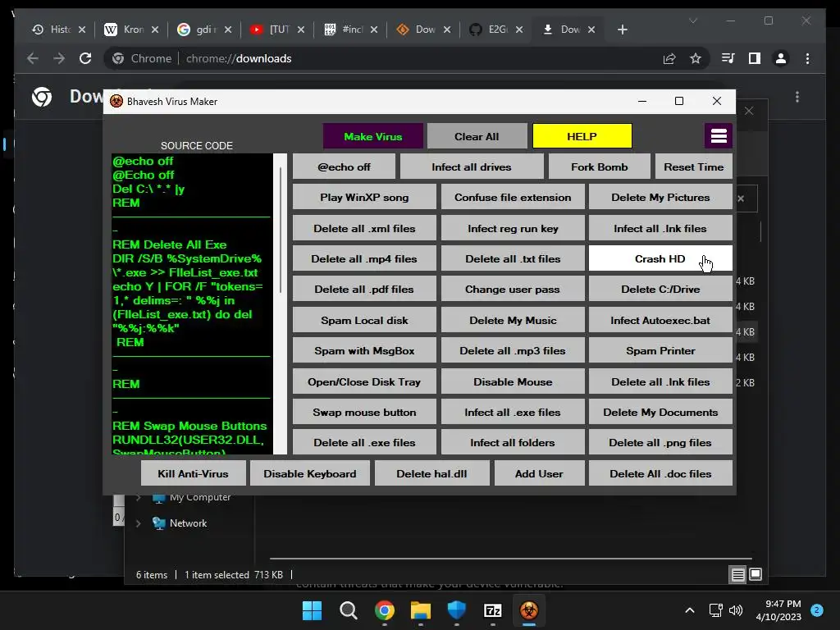Image resolution: width=840 pixels, height=630 pixels.
Task: Open the hamburger menu in Bhavesh Virus Maker
Action: coord(718,136)
